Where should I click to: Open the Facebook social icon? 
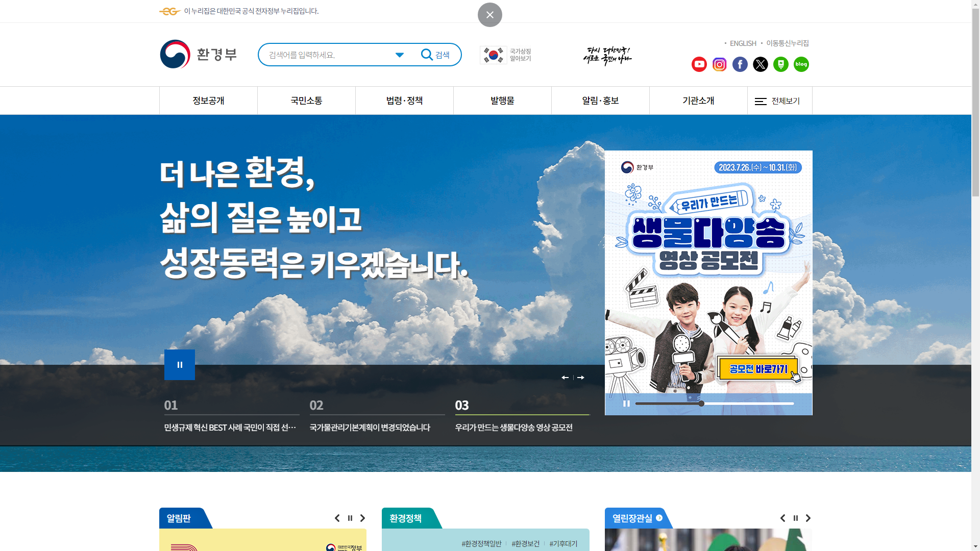click(x=740, y=64)
